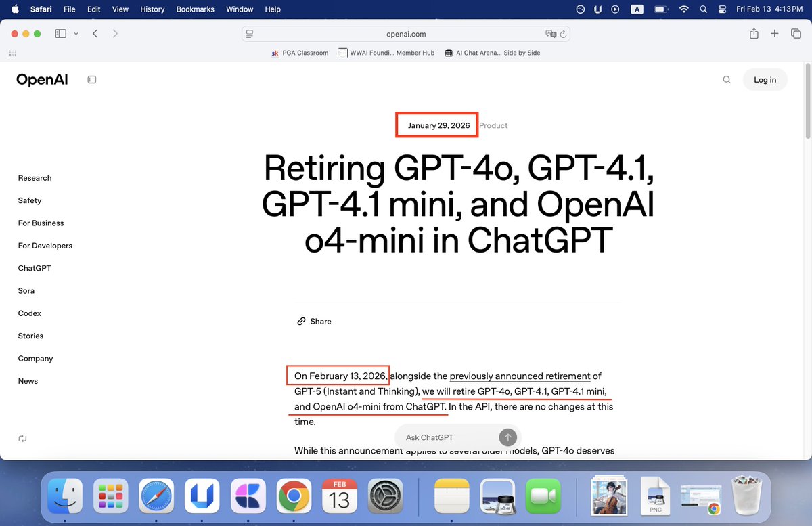Click the openai.com address bar
The image size is (812, 526).
click(x=406, y=34)
